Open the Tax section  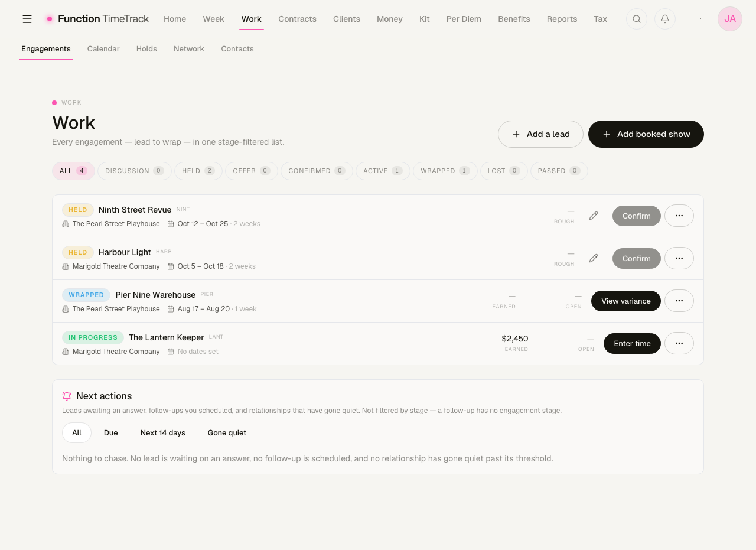(600, 19)
